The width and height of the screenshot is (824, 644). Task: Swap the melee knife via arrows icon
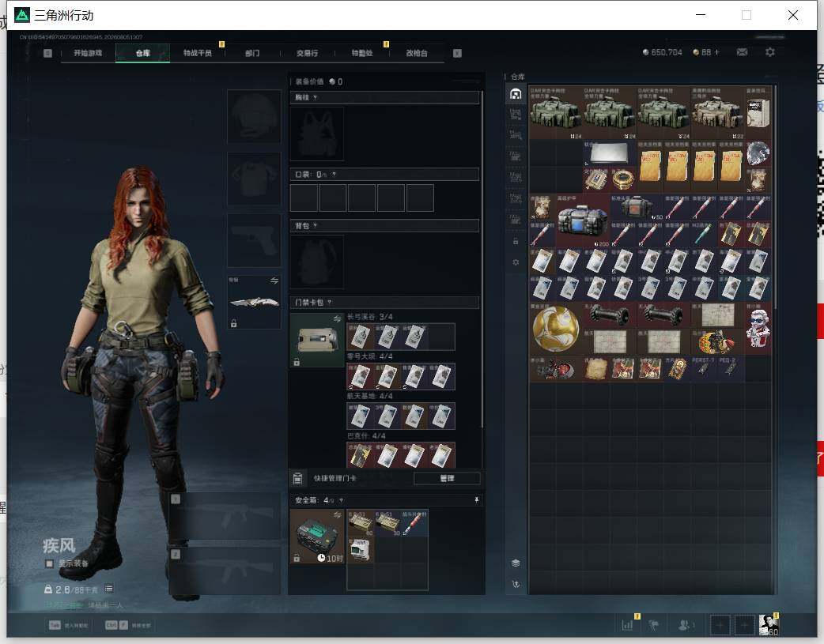point(274,281)
